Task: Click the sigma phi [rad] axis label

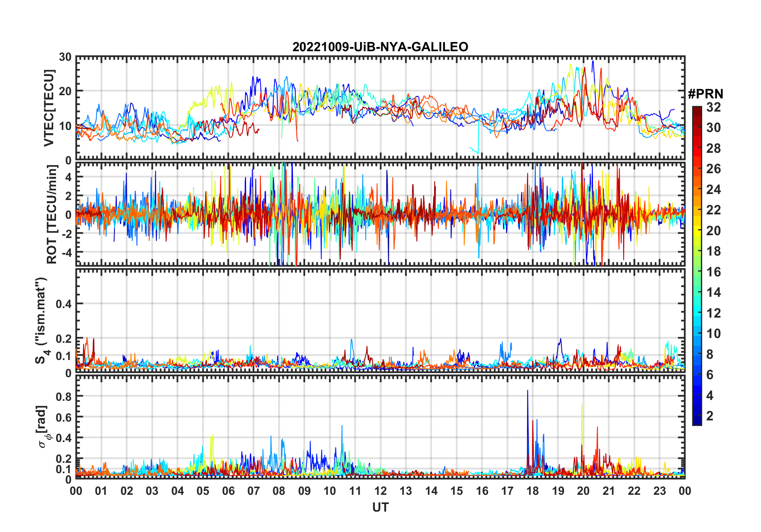Action: [x=43, y=426]
